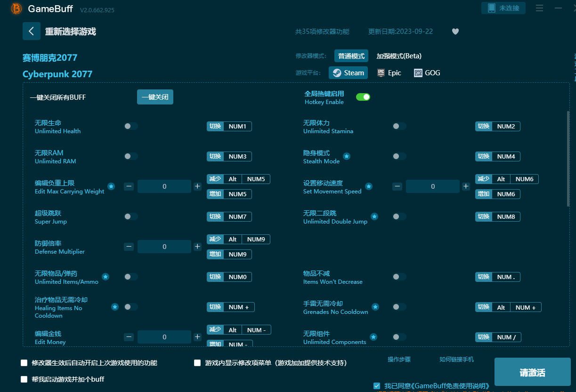
Task: Toggle Healing Items No Cooldown switch
Action: point(131,307)
